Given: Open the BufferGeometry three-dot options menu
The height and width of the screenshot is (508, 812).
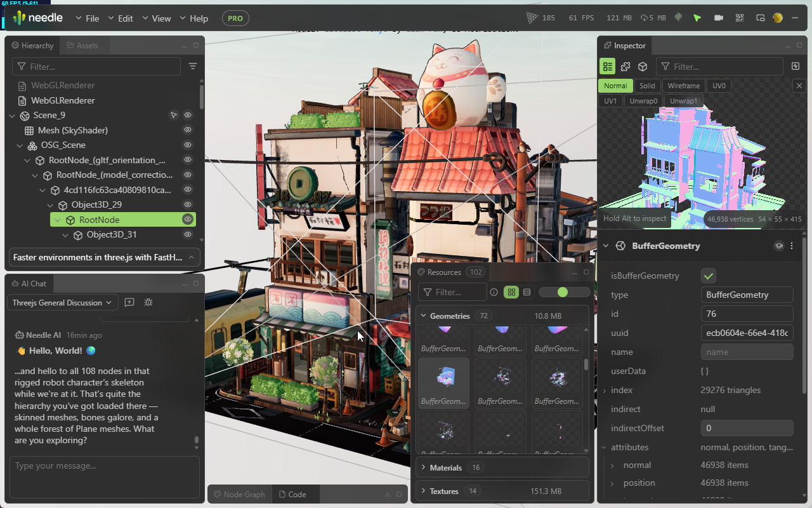Looking at the screenshot, I should (792, 246).
